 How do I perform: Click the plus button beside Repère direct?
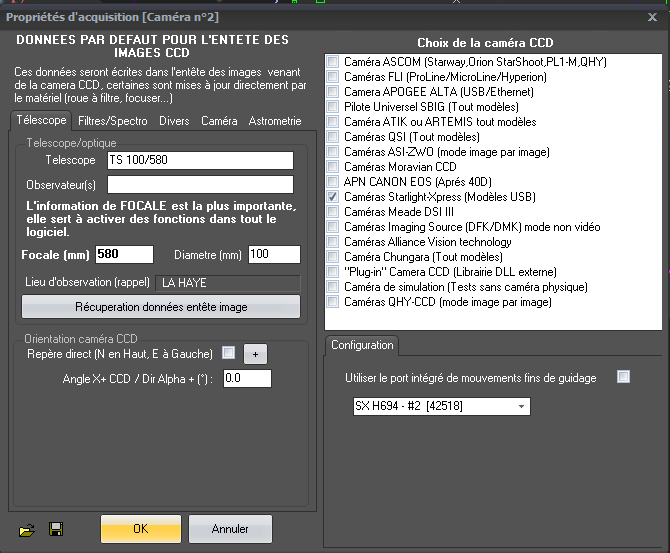(254, 354)
